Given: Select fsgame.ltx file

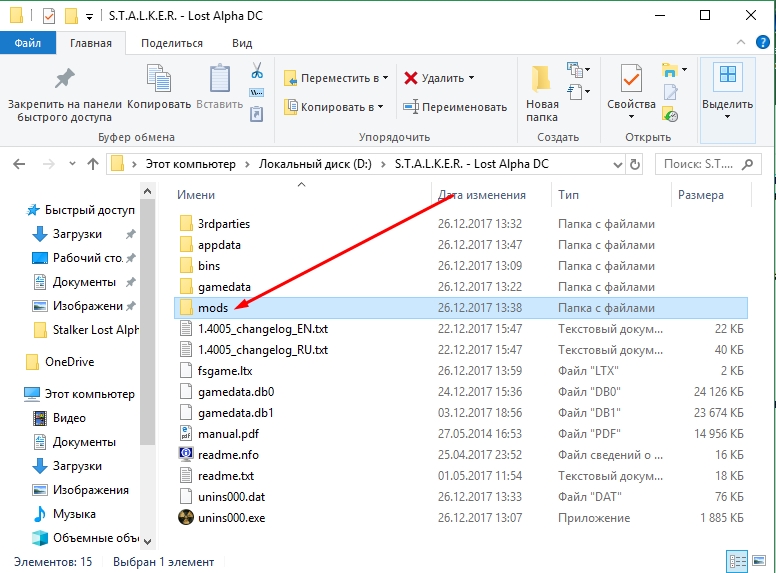Looking at the screenshot, I should pos(215,371).
